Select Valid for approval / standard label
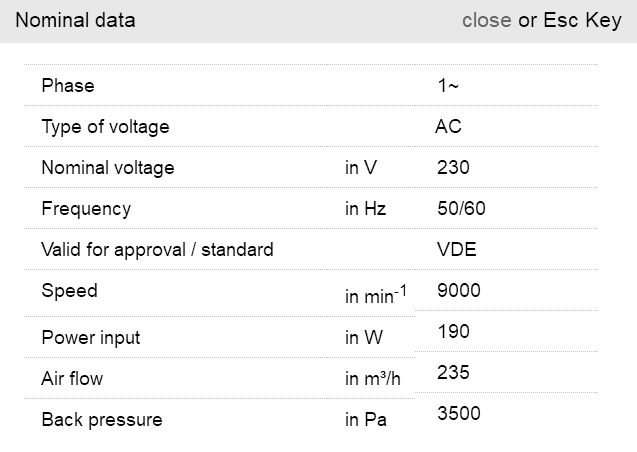The width and height of the screenshot is (637, 452). (x=157, y=250)
